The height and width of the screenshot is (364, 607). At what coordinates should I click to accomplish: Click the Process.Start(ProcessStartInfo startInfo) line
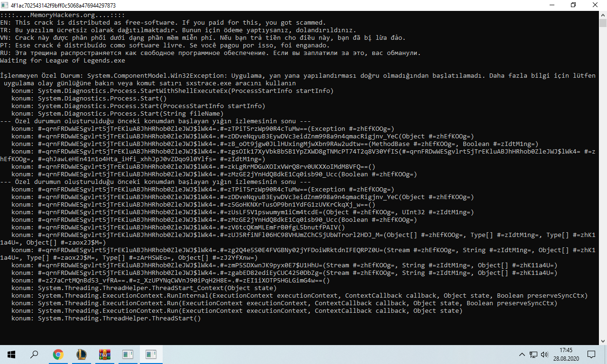(x=138, y=106)
